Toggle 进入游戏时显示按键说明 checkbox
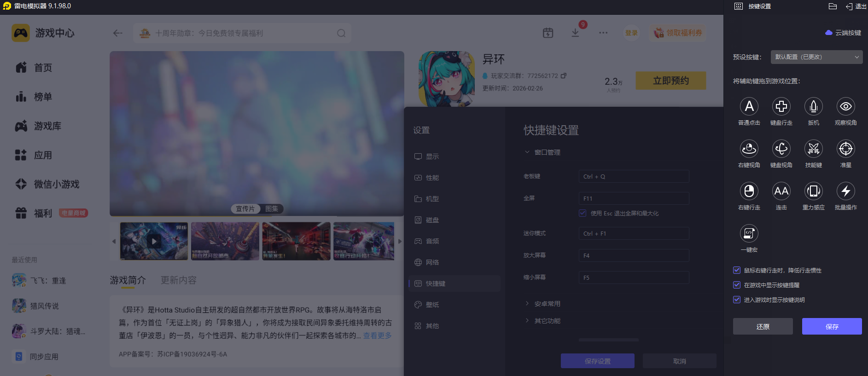Viewport: 868px width, 376px height. 737,300
